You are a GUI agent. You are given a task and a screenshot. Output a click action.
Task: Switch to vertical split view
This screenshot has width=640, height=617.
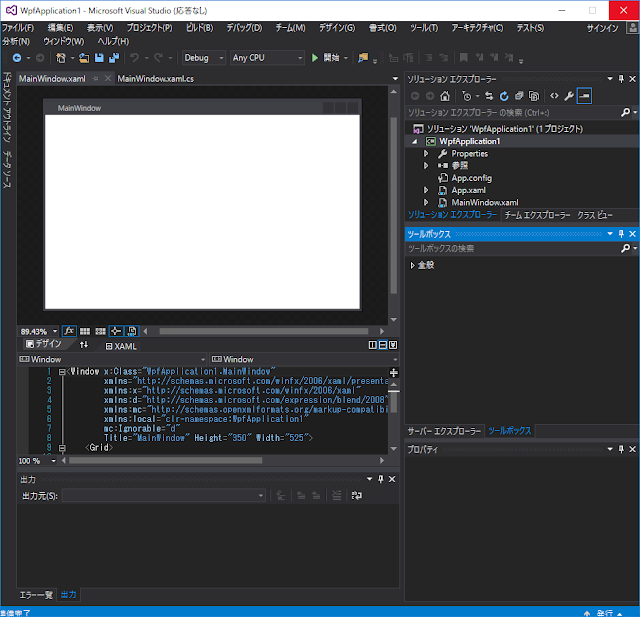[373, 345]
